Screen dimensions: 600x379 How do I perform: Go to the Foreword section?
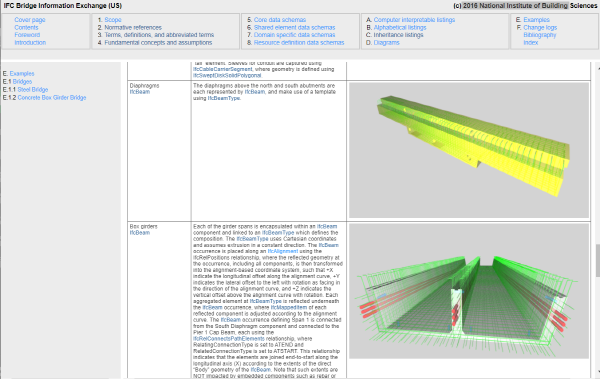(27, 35)
